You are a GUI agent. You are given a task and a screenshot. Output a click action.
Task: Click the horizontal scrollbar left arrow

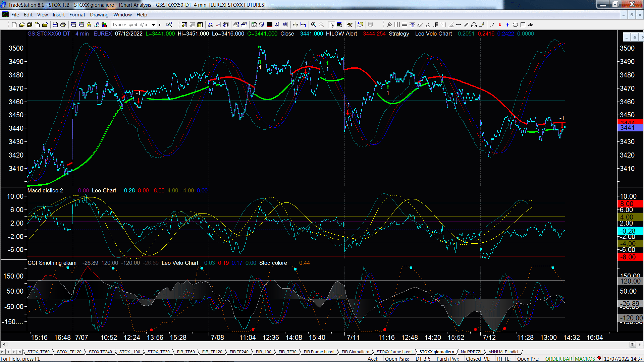pyautogui.click(x=4, y=345)
